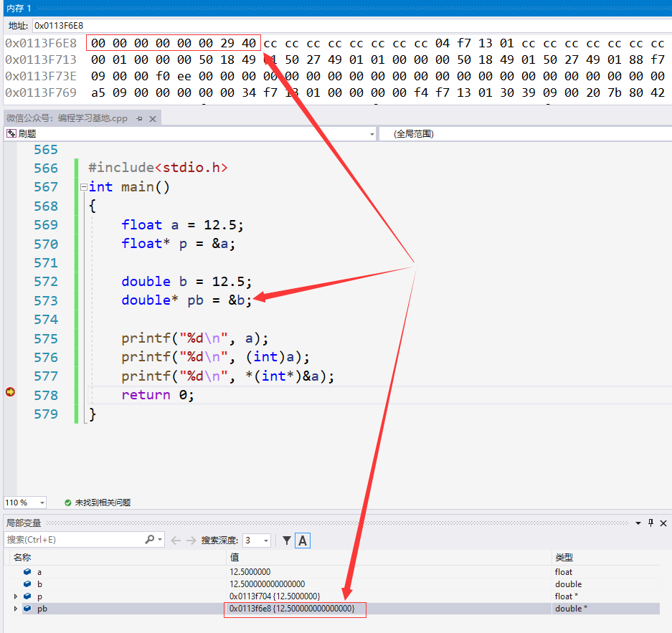Open the 局部变量 window options dropdown arrow
672x633 pixels.
click(640, 523)
